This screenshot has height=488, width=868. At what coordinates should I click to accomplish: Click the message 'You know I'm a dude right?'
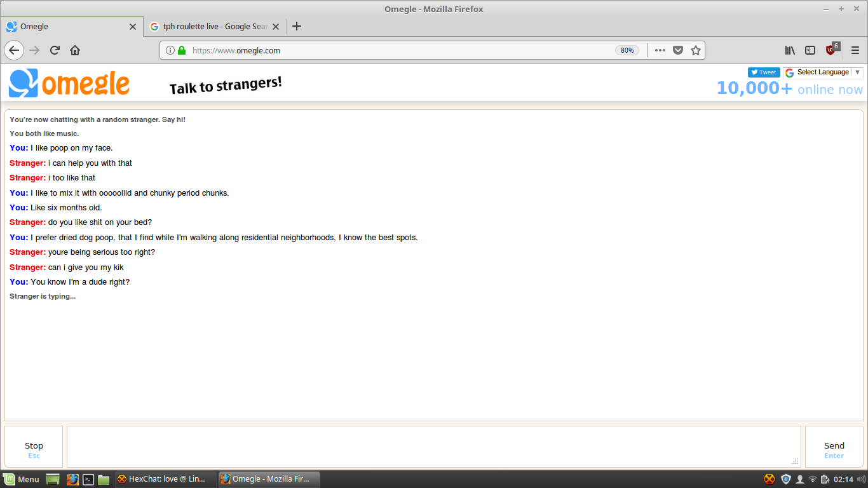pyautogui.click(x=80, y=282)
